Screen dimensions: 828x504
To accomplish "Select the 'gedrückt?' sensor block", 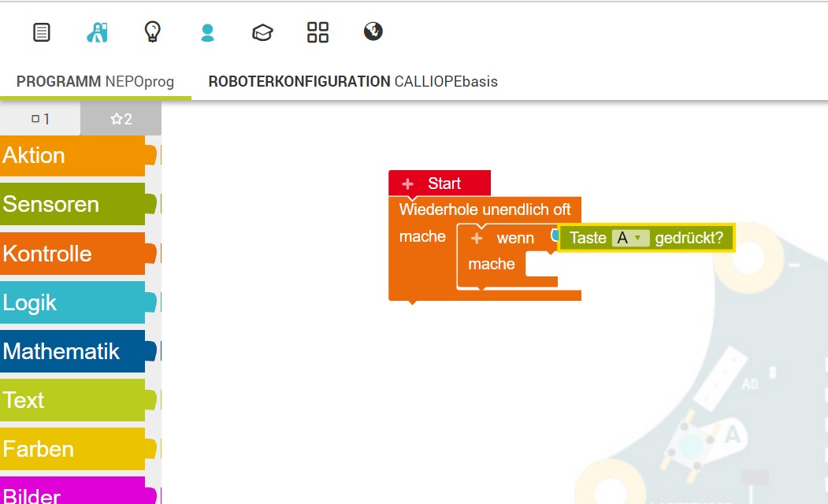I will (689, 238).
